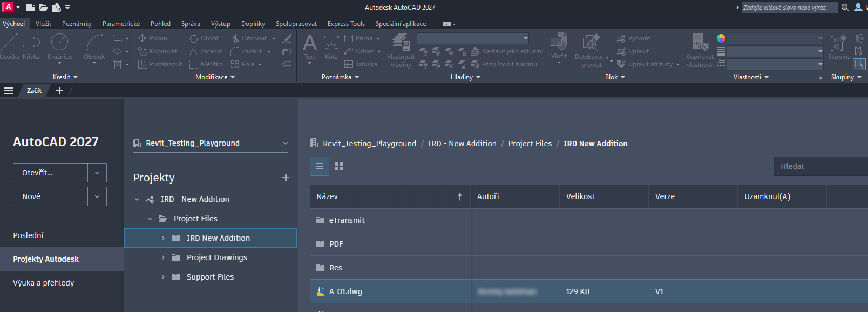Screen dimensions: 868x312
Task: Click the Otevřít... button
Action: tap(51, 173)
